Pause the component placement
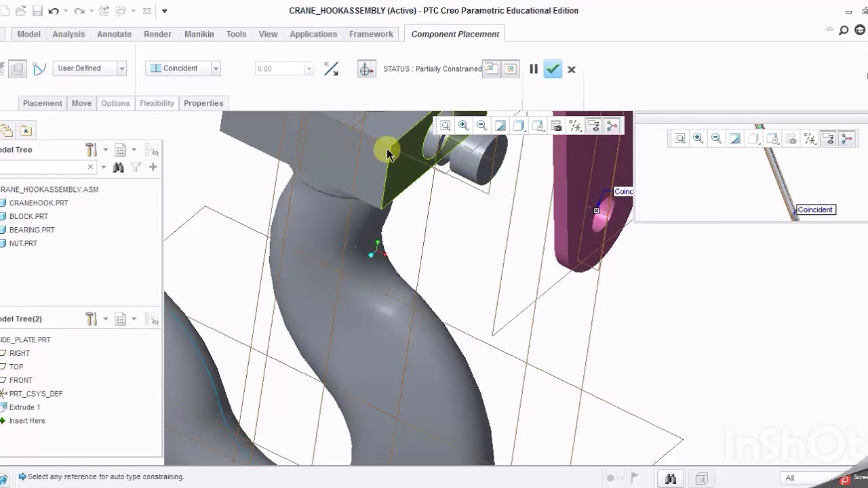 click(x=534, y=69)
